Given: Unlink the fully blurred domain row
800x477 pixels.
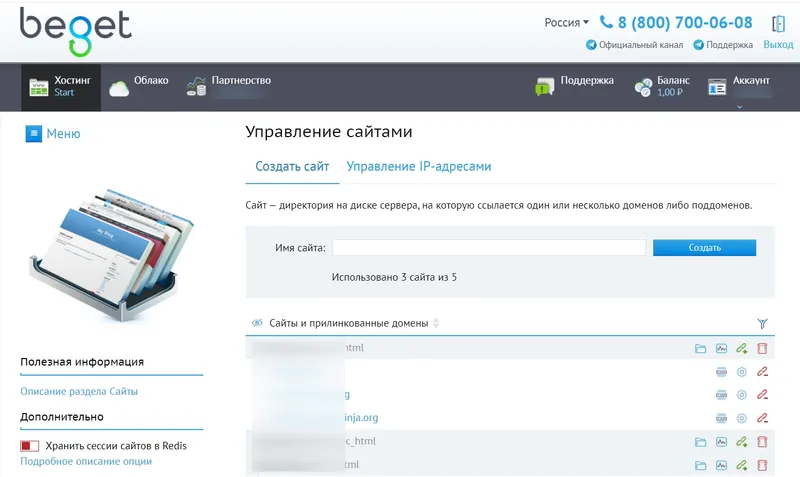Looking at the screenshot, I should coord(762,372).
